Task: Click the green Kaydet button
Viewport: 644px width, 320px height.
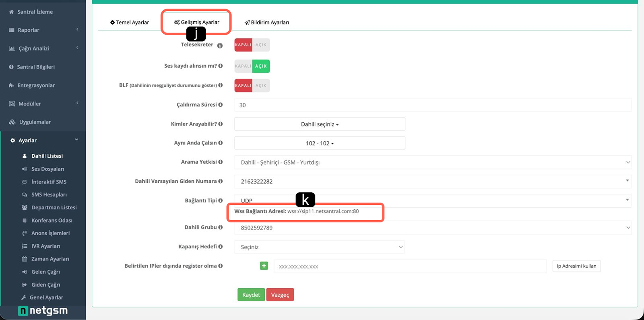Action: coord(251,295)
